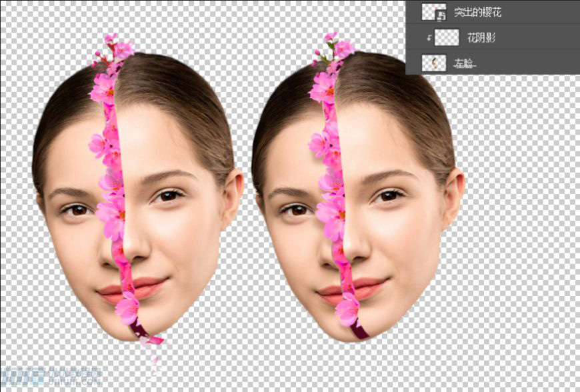Image resolution: width=580 pixels, height=392 pixels.
Task: Select the 左脸 layer
Action: click(x=467, y=62)
